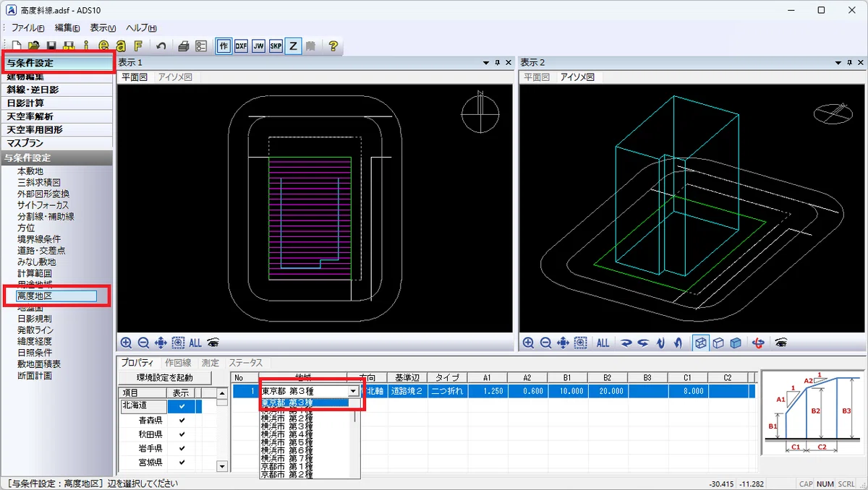Open 表示2 panel menu dropdown arrow
868x490 pixels.
tap(837, 63)
